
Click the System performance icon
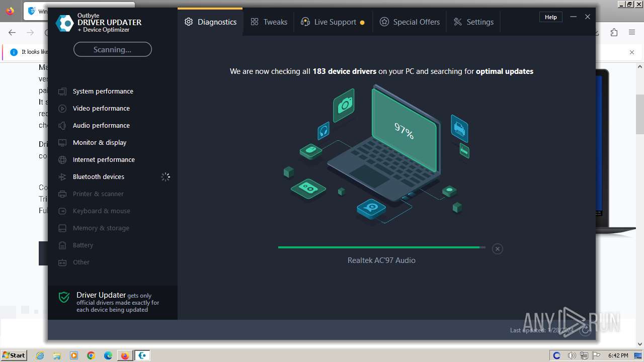tap(62, 92)
